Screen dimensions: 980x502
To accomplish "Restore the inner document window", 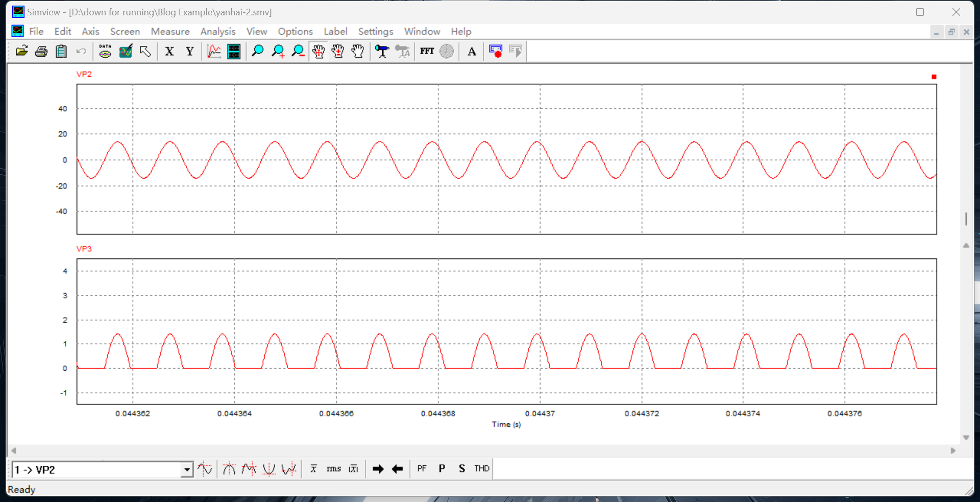I will [951, 32].
